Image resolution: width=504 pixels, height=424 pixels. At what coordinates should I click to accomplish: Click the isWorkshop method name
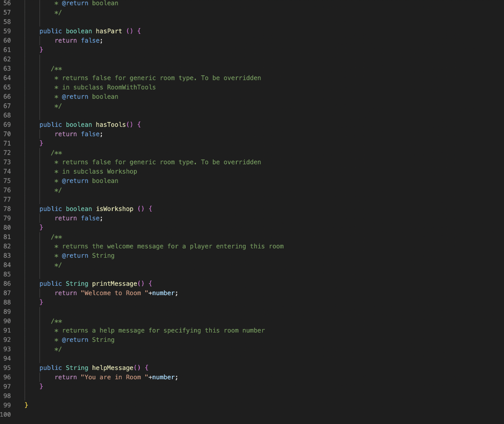click(x=114, y=209)
